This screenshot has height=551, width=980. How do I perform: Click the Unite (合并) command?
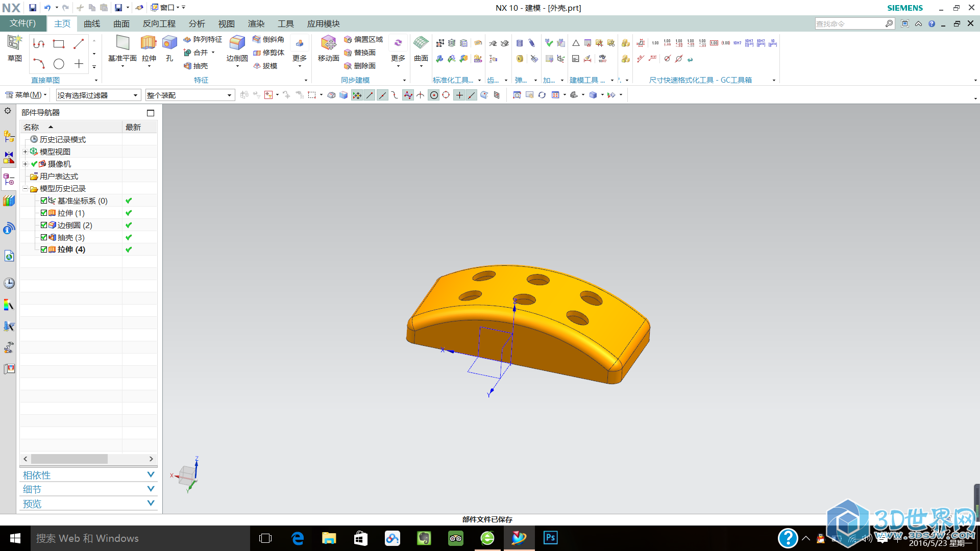(x=197, y=53)
